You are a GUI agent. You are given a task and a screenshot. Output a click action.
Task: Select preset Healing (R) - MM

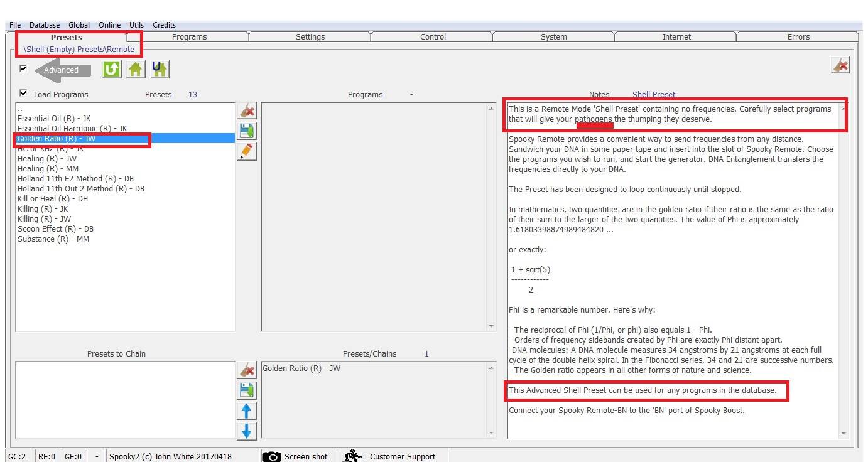click(126, 168)
